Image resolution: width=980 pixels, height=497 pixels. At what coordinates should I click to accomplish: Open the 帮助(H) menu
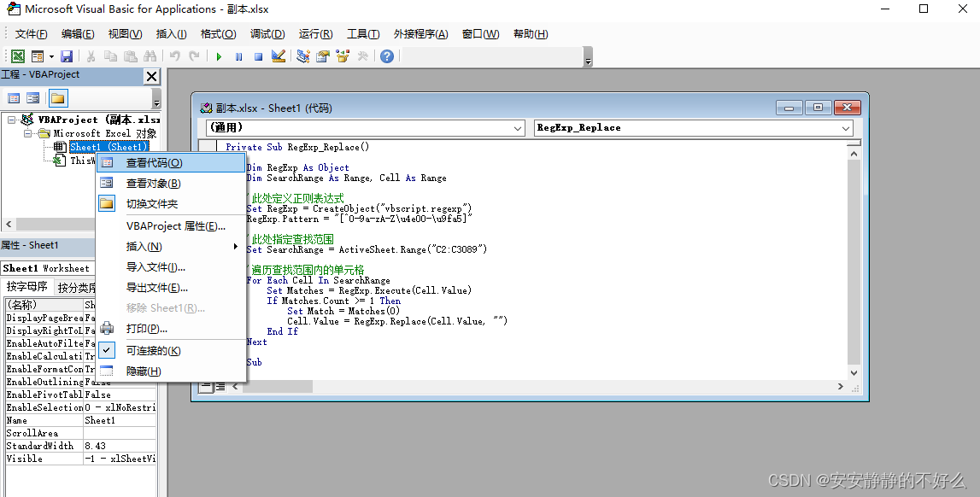(531, 33)
